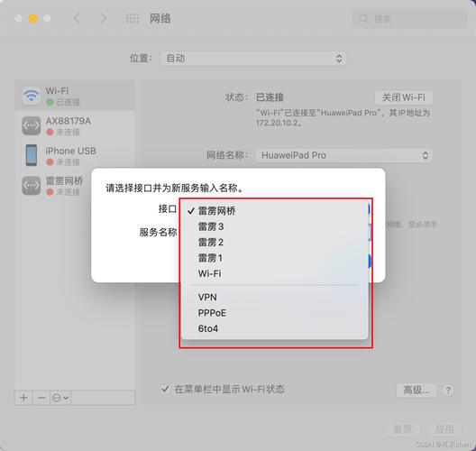The height and width of the screenshot is (451, 476).
Task: Open the 高级 advanced settings
Action: click(416, 390)
